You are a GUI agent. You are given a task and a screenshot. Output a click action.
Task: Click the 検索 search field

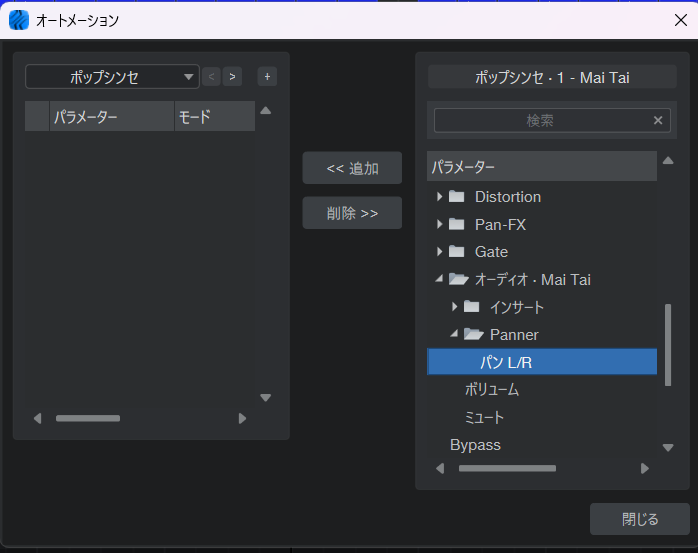pyautogui.click(x=552, y=120)
